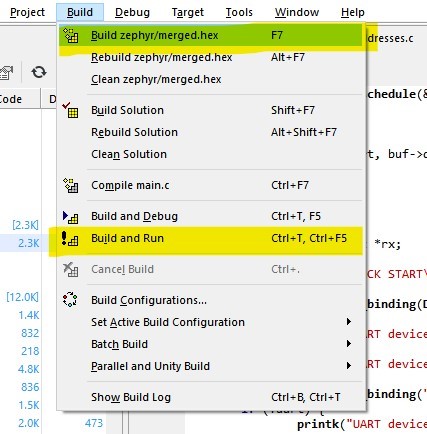Expand the Batch Build submenu arrow

(349, 344)
